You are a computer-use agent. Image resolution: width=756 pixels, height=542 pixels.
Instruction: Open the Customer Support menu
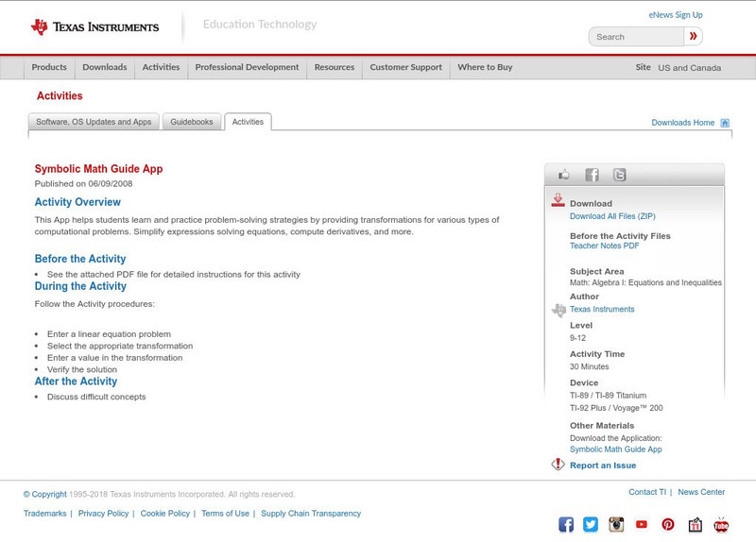[406, 67]
